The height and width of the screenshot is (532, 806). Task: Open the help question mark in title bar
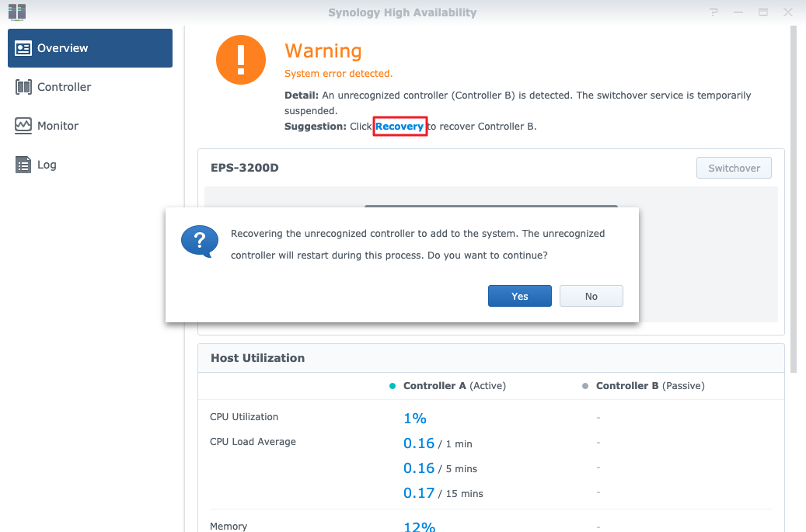(x=714, y=12)
